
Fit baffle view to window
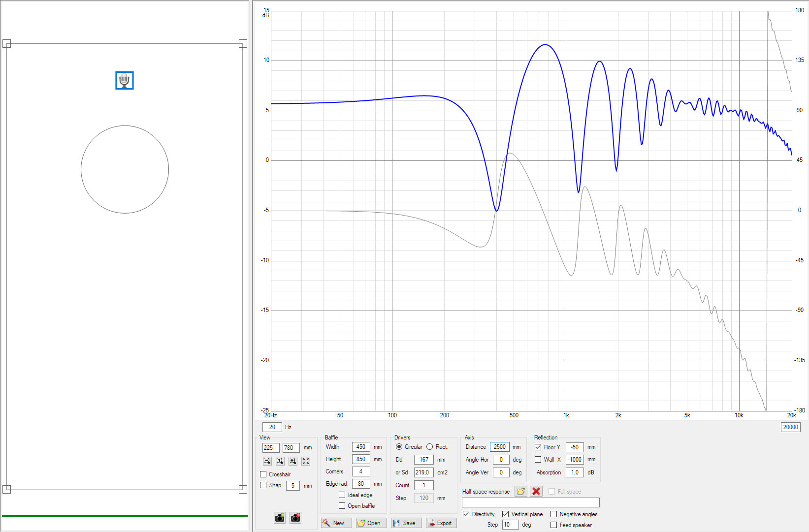point(306,461)
